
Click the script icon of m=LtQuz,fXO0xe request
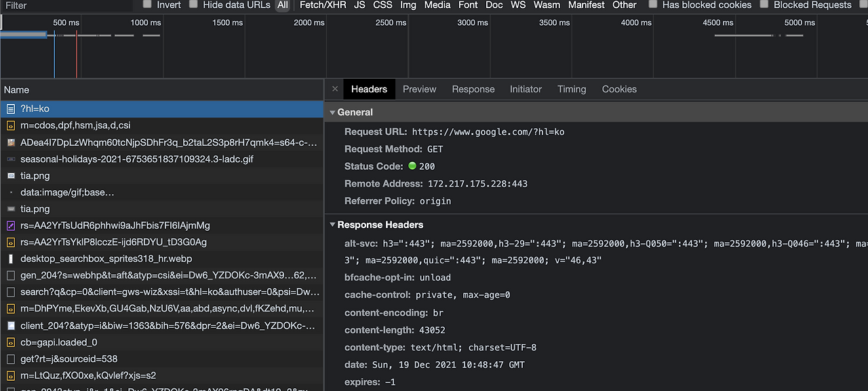(x=11, y=375)
